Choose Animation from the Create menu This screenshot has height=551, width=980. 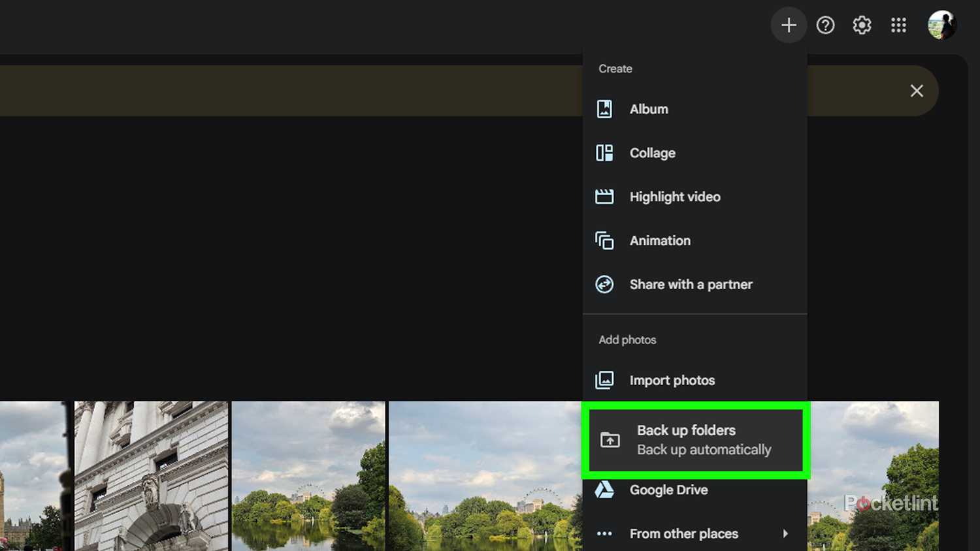point(660,240)
